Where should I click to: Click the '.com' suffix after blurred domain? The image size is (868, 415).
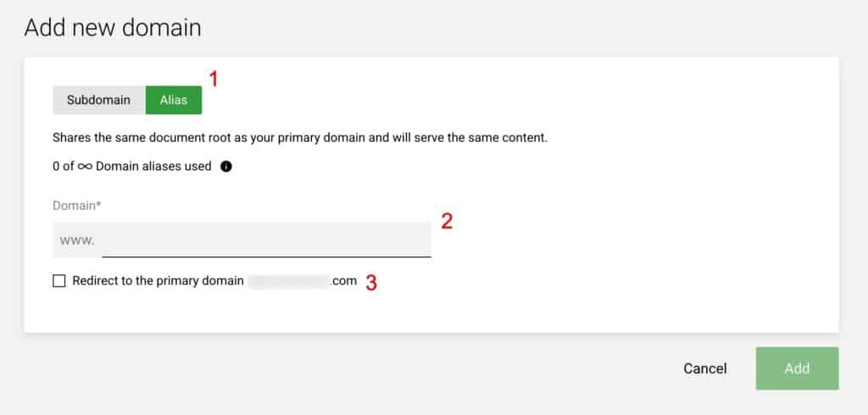coord(344,281)
